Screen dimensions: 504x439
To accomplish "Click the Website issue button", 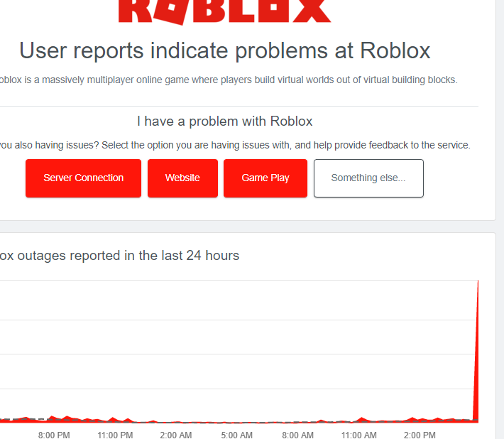I will click(x=182, y=178).
